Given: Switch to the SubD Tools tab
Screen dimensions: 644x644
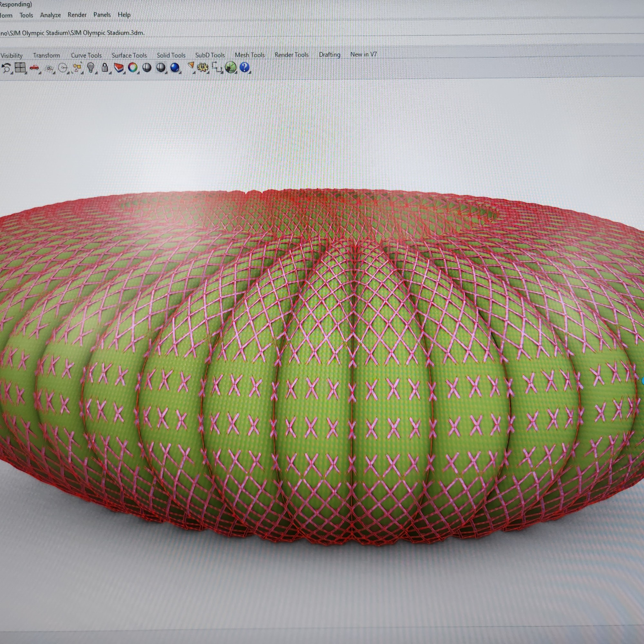Looking at the screenshot, I should click(x=210, y=55).
